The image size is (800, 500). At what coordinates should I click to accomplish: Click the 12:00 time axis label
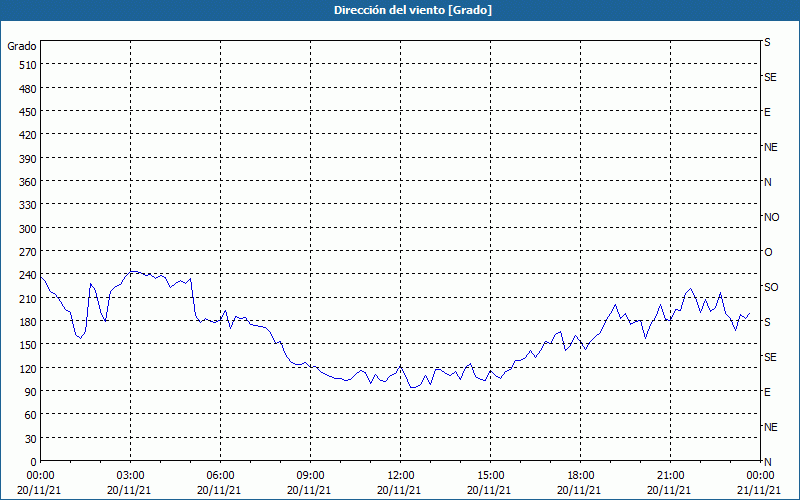click(x=401, y=476)
